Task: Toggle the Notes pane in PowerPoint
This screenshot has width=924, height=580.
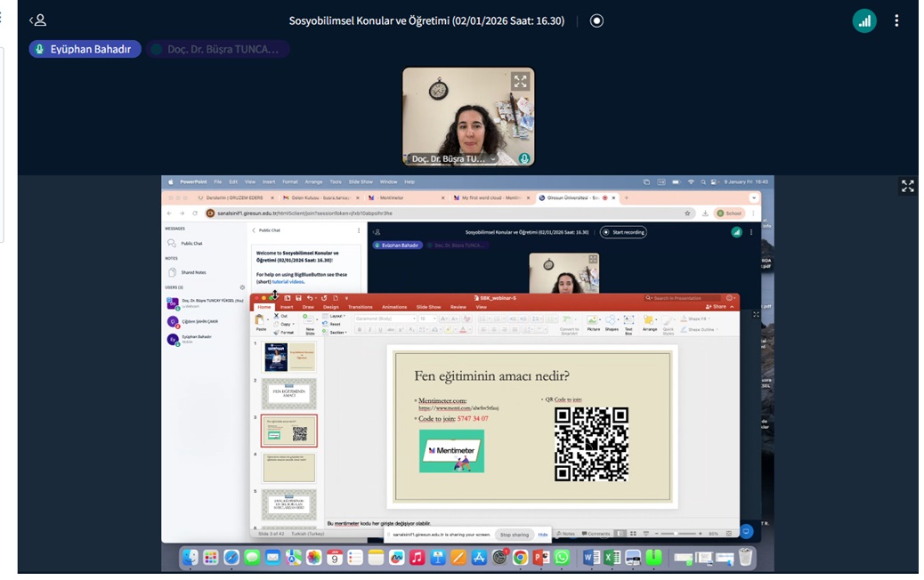Action: [x=567, y=534]
